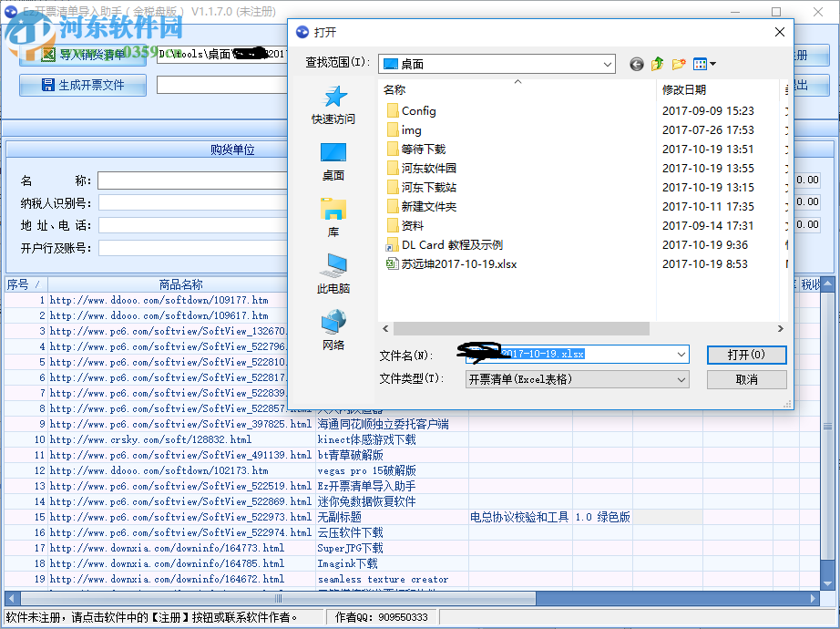This screenshot has width=840, height=629.
Task: Expand the 文件名 filename history dropdown
Action: pyautogui.click(x=680, y=355)
